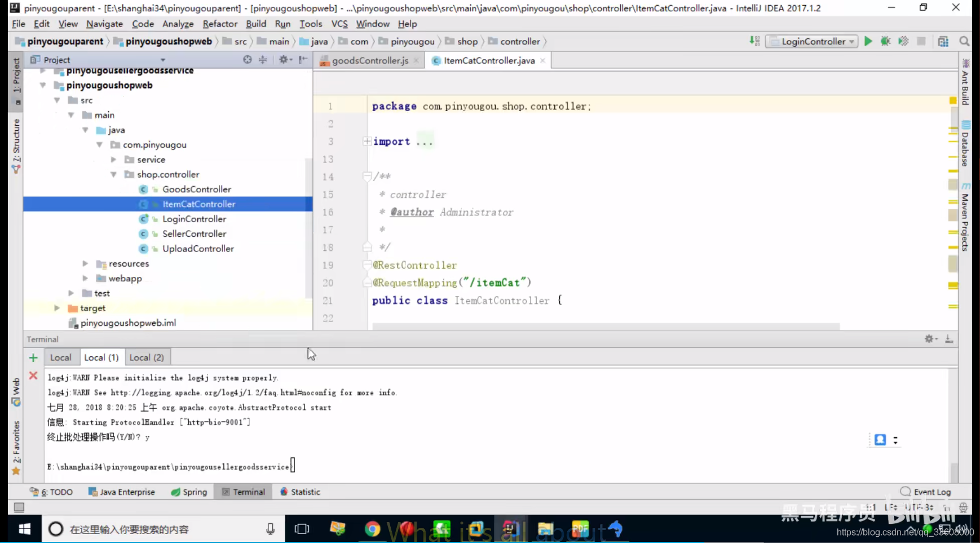Screen dimensions: 980x543
Task: Click the Project panel vertical scrollbar
Action: pyautogui.click(x=308, y=228)
